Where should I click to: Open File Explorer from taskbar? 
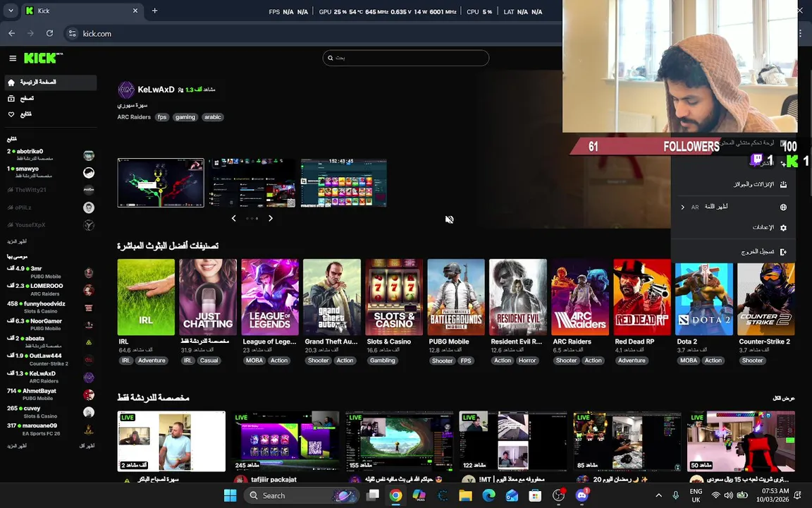click(x=465, y=495)
